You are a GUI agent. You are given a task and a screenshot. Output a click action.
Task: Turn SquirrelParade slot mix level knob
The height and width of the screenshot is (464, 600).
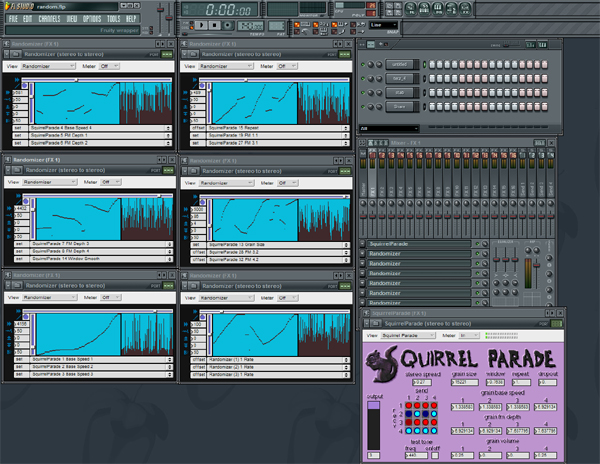484,244
